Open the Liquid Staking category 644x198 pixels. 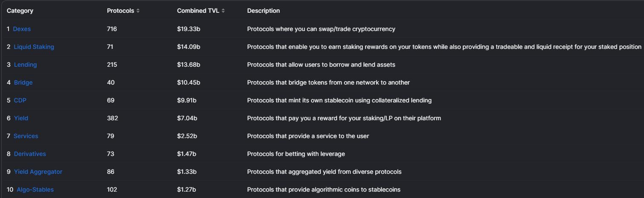pyautogui.click(x=34, y=47)
